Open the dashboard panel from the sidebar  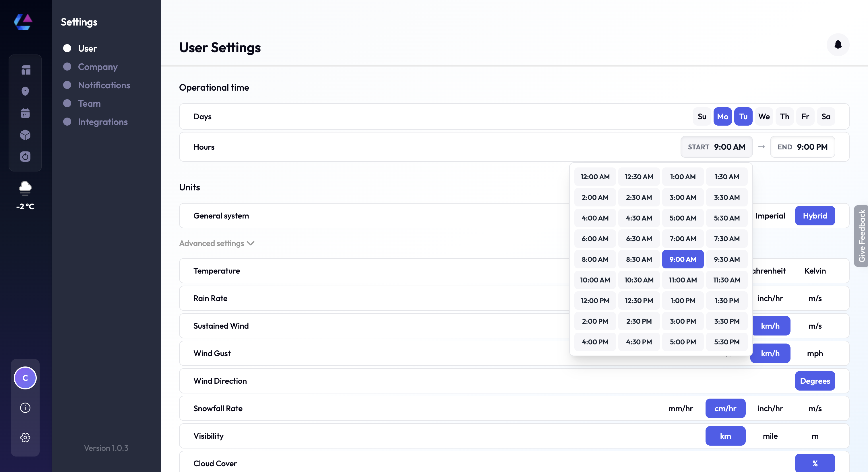coord(25,70)
